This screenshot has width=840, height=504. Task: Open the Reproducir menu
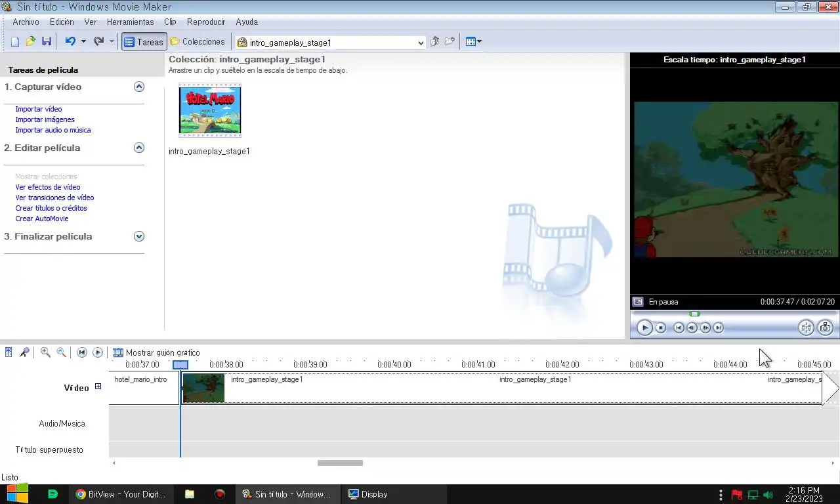coord(206,22)
